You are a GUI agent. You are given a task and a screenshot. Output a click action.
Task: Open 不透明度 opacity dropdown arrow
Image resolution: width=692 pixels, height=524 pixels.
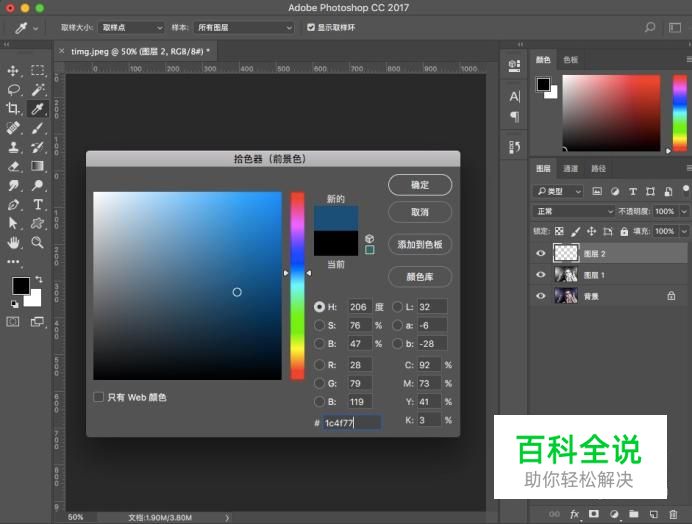pos(684,211)
